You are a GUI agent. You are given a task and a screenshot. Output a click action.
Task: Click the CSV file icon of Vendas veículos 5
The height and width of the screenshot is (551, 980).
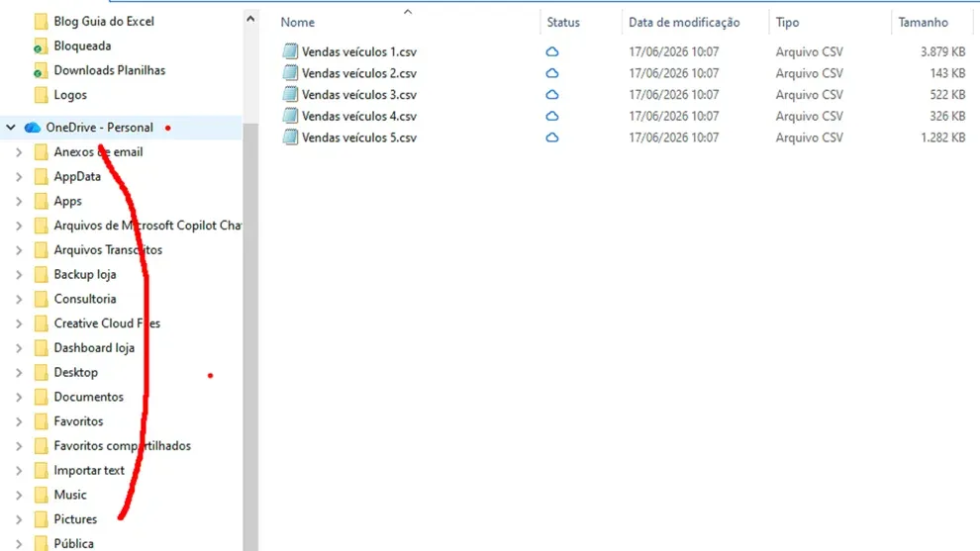click(x=290, y=138)
